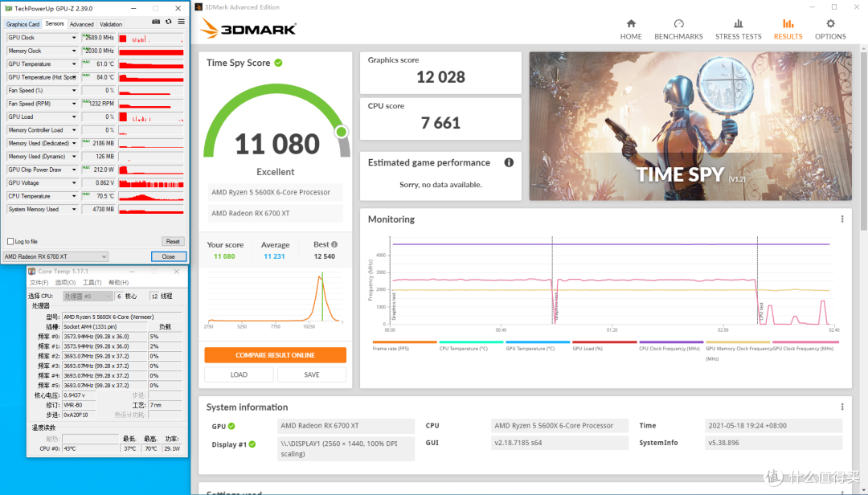Click the Close button in GPU-Z
868x495 pixels.
pyautogui.click(x=168, y=256)
